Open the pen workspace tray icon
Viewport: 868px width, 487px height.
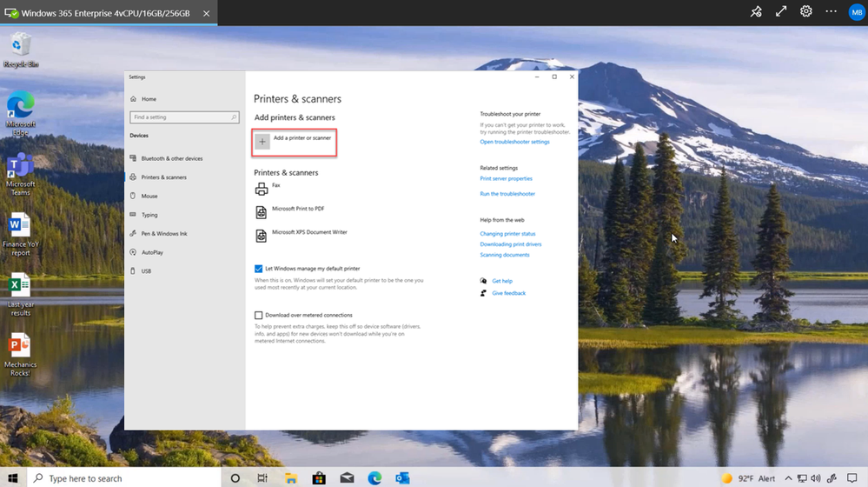click(832, 478)
